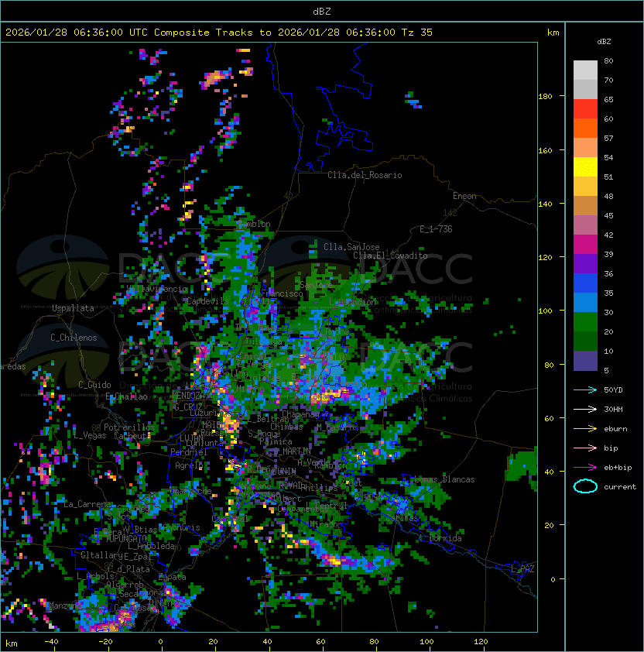Click the '-40' value on horizontal km axis
The width and height of the screenshot is (644, 652).
tap(51, 642)
